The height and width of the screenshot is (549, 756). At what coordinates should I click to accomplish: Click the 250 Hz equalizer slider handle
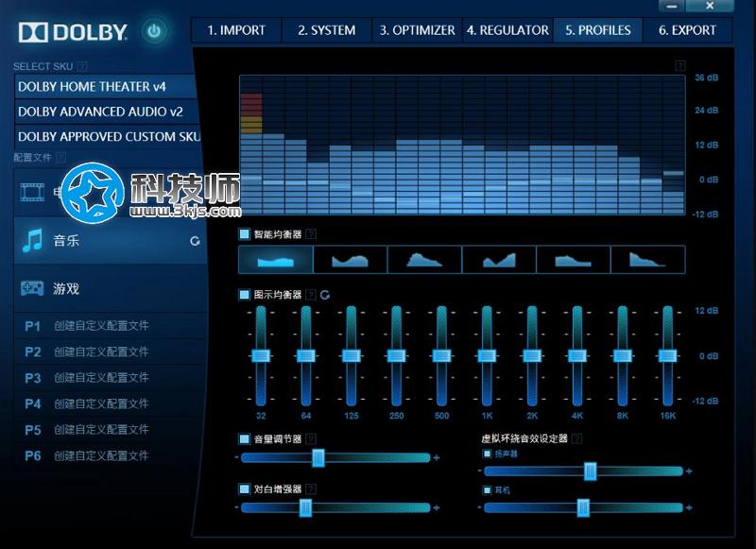(396, 355)
